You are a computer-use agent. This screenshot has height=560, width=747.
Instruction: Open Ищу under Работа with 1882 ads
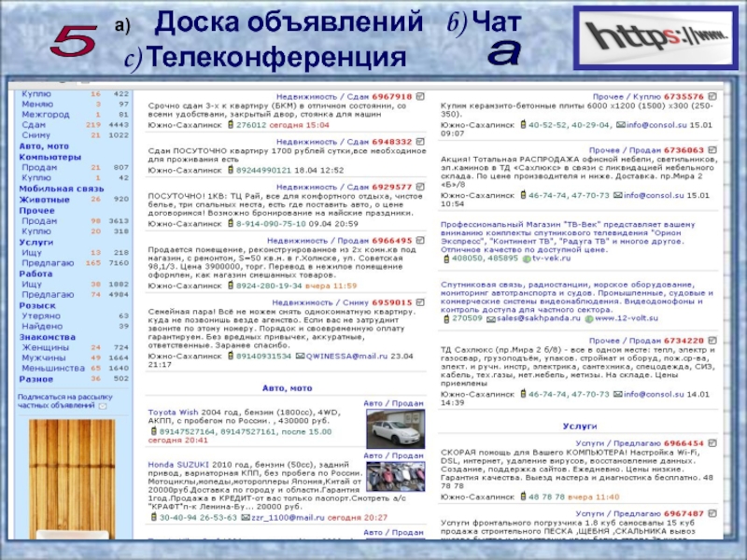pyautogui.click(x=32, y=285)
